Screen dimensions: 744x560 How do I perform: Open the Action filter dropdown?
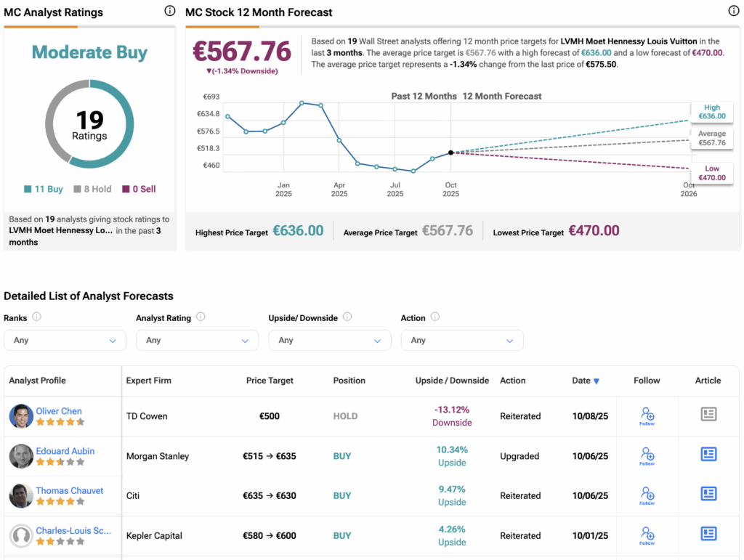[x=461, y=340]
